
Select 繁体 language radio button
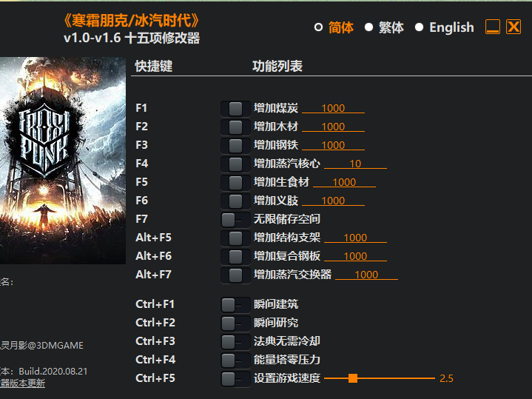pos(368,27)
